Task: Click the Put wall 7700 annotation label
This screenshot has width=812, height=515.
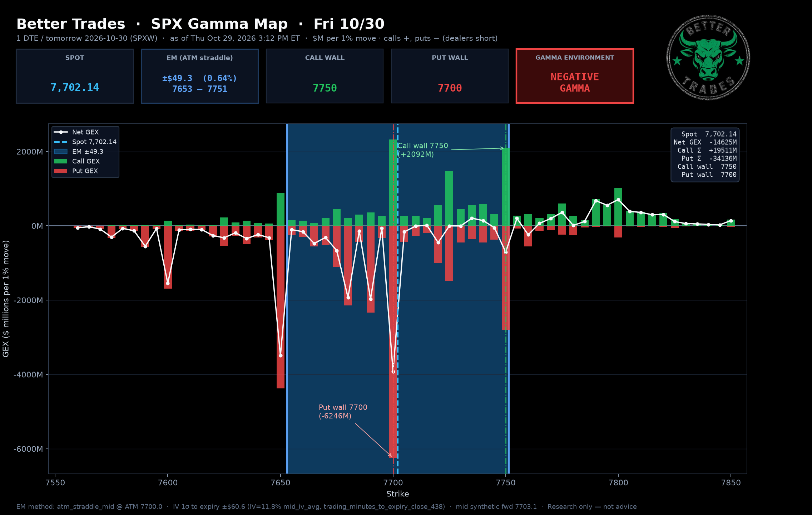Action: (343, 412)
